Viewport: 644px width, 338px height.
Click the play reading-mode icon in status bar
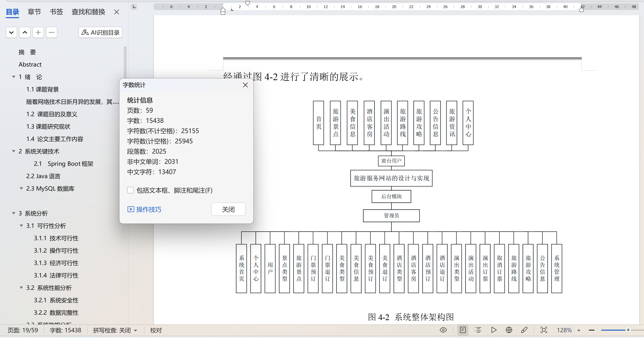494,330
